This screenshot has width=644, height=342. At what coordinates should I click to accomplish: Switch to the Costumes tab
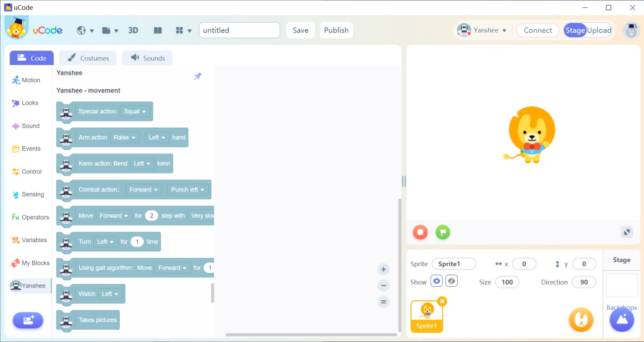coord(88,58)
